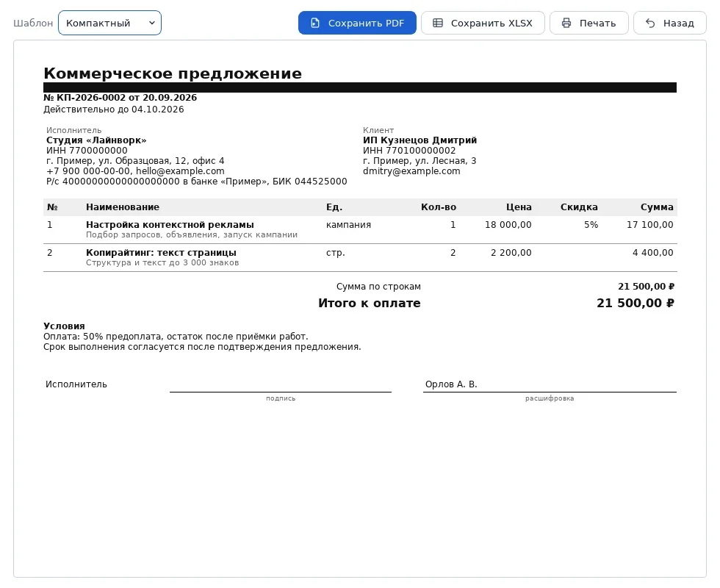720x588 pixels.
Task: Expand the chevron of the template selector
Action: pyautogui.click(x=152, y=23)
